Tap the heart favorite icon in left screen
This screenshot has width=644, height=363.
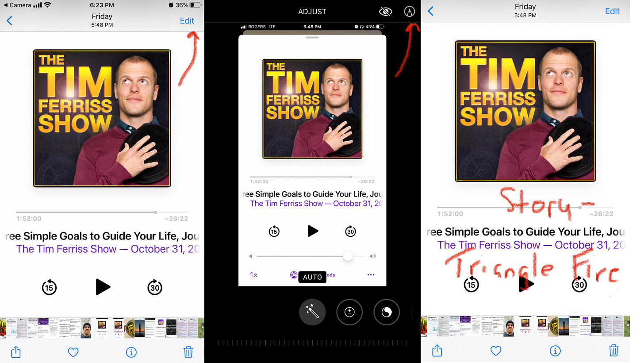73,352
